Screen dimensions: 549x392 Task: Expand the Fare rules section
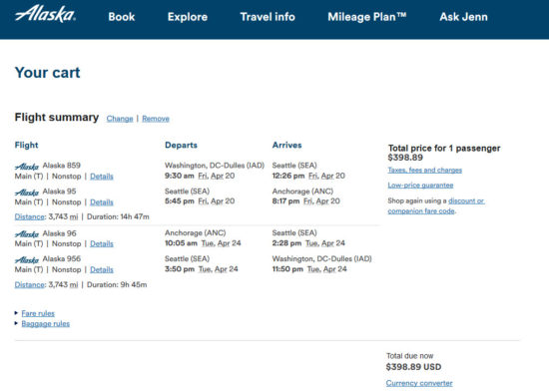click(x=38, y=313)
